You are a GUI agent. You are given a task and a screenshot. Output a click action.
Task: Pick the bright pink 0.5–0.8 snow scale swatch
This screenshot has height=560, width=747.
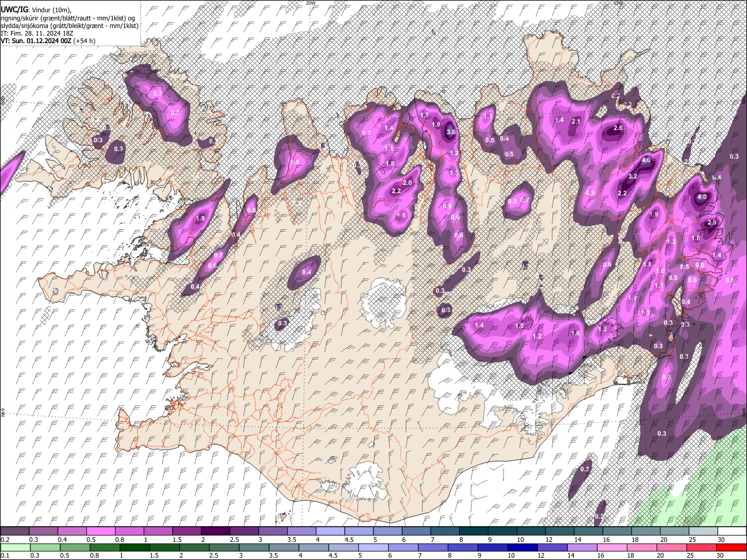(x=102, y=531)
